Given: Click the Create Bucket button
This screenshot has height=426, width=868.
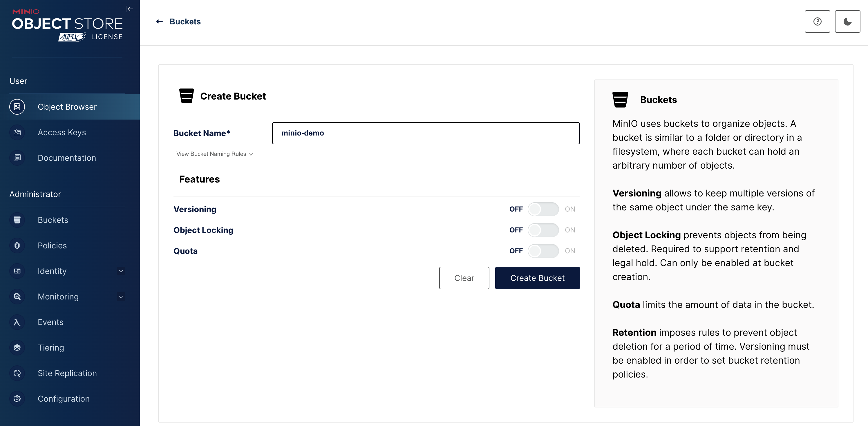Looking at the screenshot, I should point(537,278).
